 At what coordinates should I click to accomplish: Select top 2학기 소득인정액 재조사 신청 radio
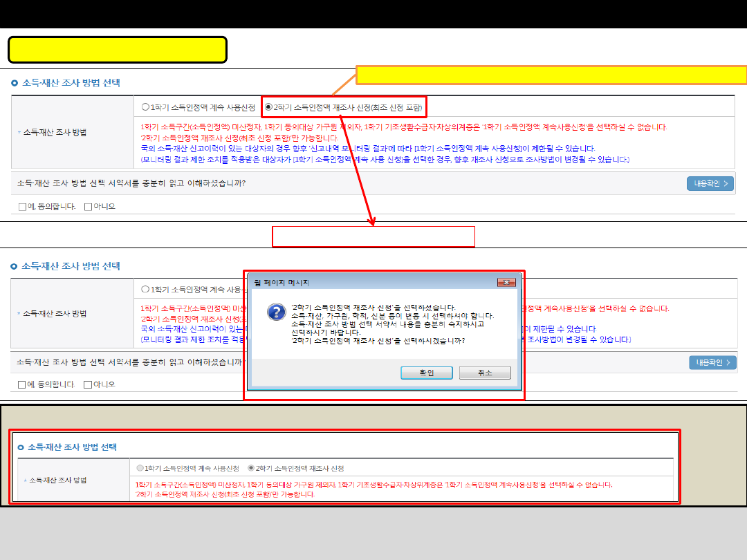269,107
